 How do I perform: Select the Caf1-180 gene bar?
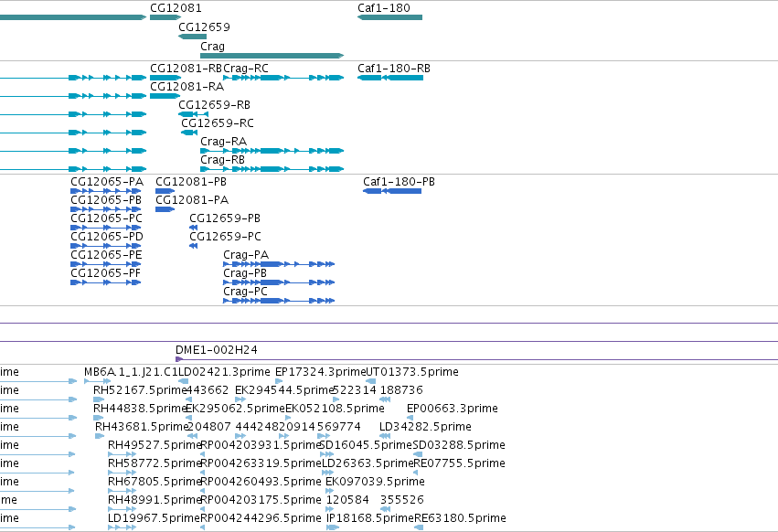[389, 17]
